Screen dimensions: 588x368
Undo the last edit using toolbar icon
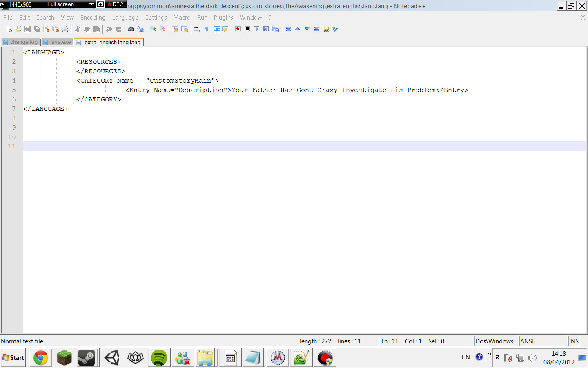(109, 29)
